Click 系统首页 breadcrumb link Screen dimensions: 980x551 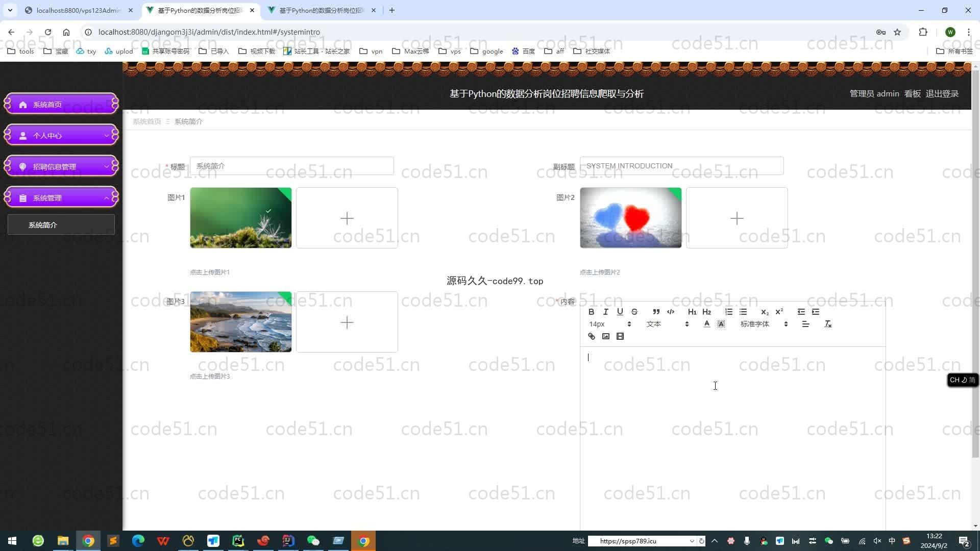click(x=146, y=121)
